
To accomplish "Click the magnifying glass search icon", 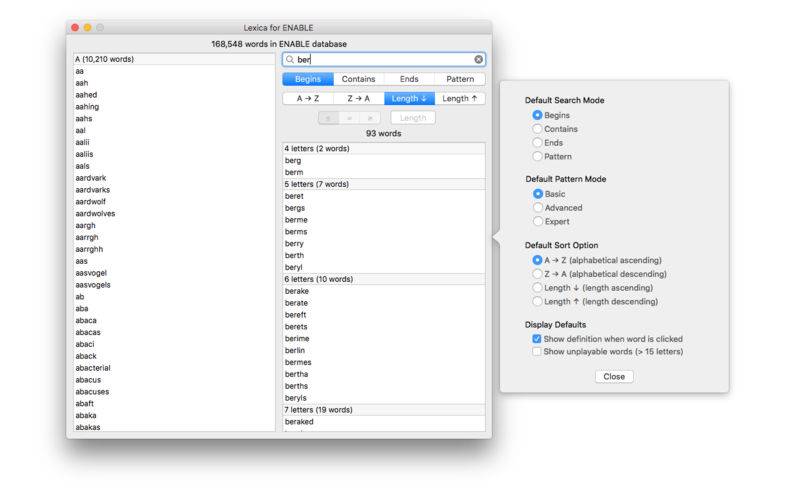I will (290, 59).
